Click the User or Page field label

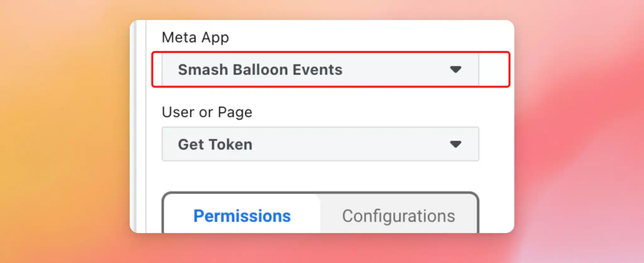coord(207,112)
